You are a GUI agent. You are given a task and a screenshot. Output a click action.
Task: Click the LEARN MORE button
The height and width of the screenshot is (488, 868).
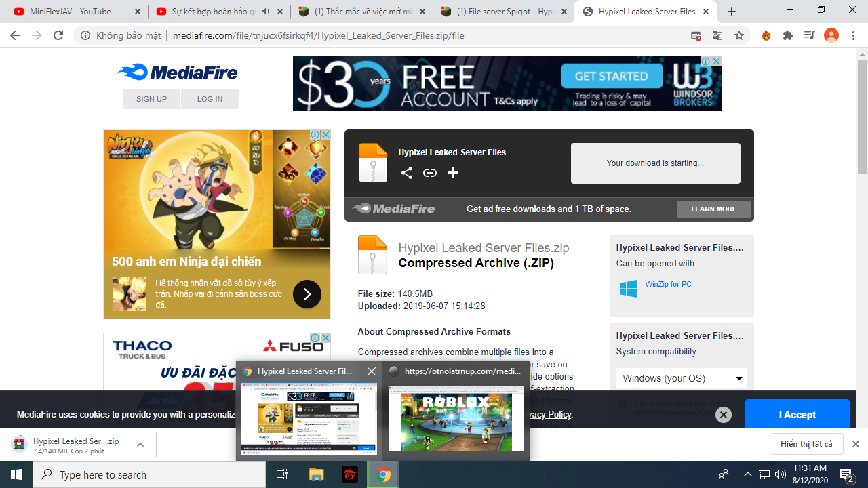coord(714,209)
